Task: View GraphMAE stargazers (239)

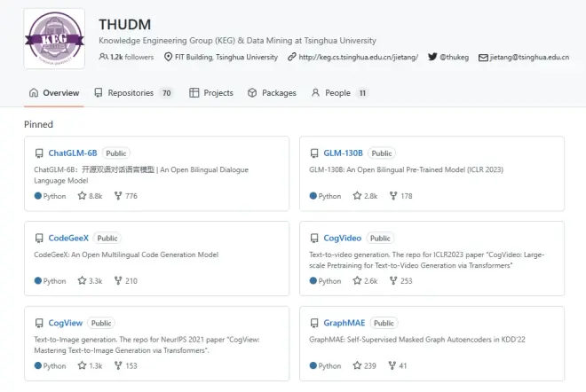Action: click(x=364, y=366)
